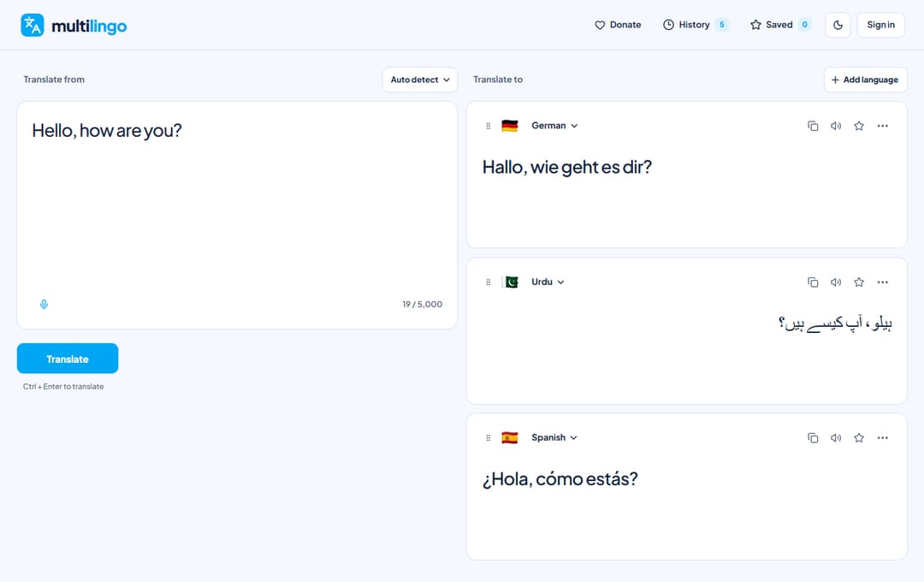The width and height of the screenshot is (924, 582).
Task: Select the German text "Hallo, wie geht es dir?"
Action: click(567, 168)
